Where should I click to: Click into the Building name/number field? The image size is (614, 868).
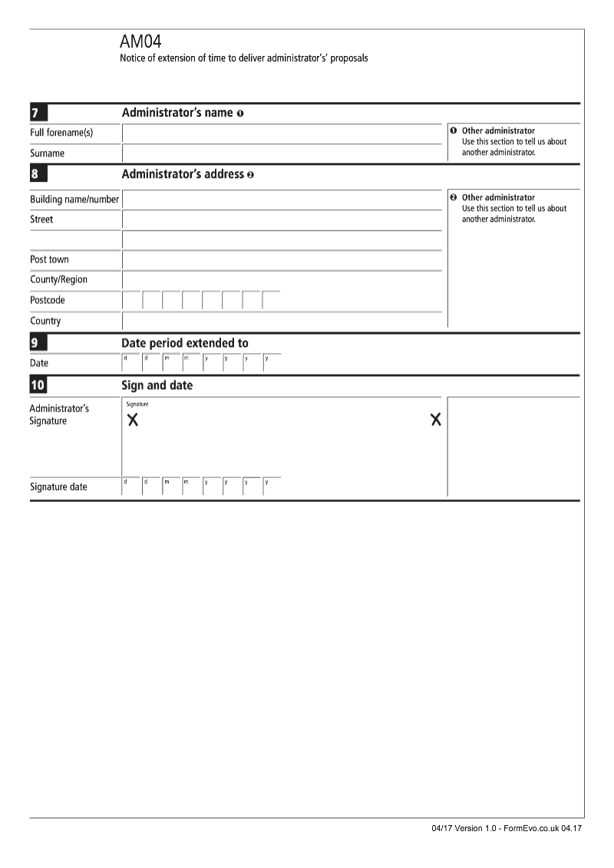pos(282,200)
